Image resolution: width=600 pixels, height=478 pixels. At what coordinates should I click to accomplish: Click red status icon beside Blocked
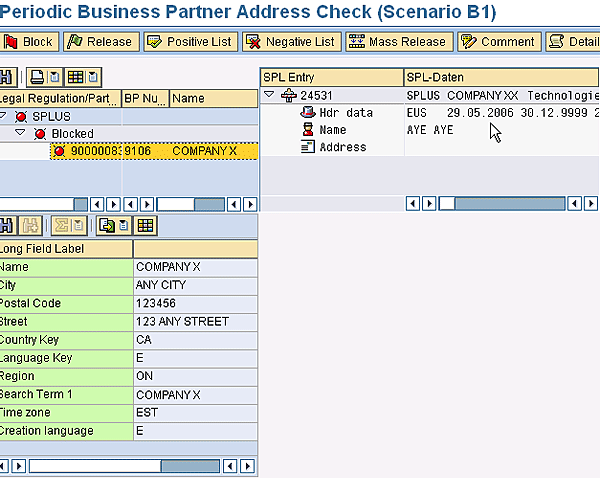click(40, 134)
